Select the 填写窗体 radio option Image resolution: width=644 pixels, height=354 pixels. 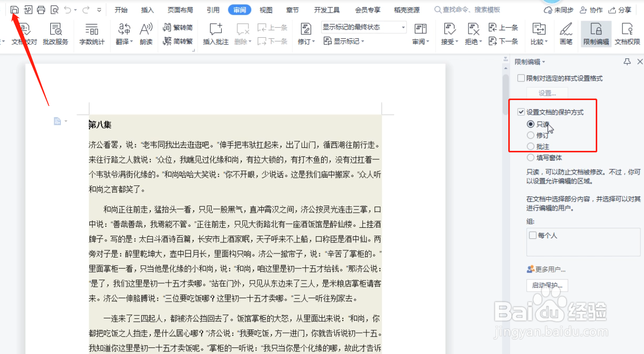(x=530, y=158)
